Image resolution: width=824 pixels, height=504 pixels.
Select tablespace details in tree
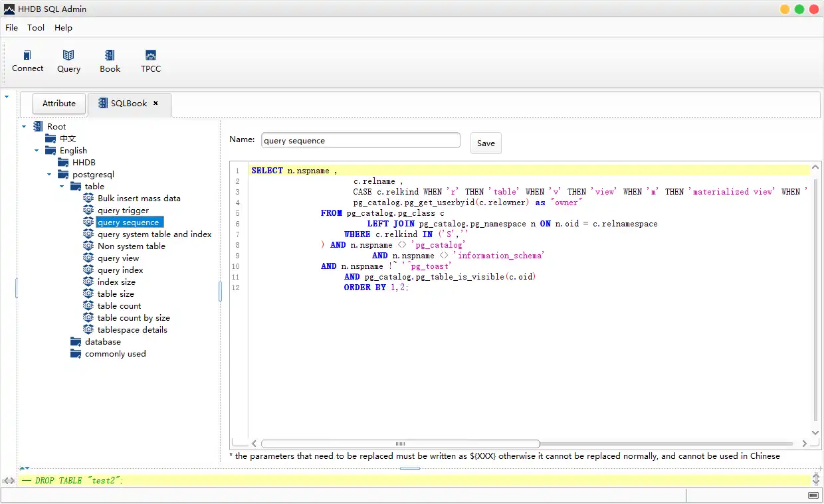(x=132, y=330)
